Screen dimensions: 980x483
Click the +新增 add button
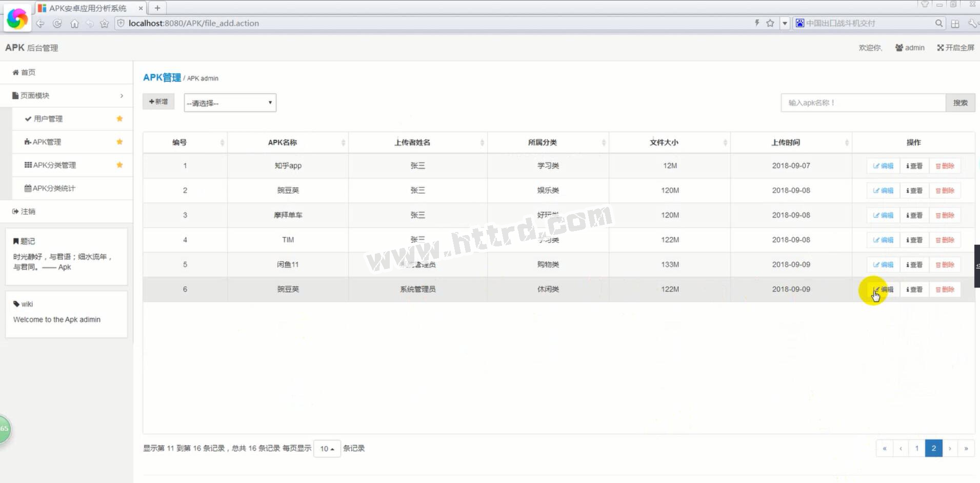[158, 102]
